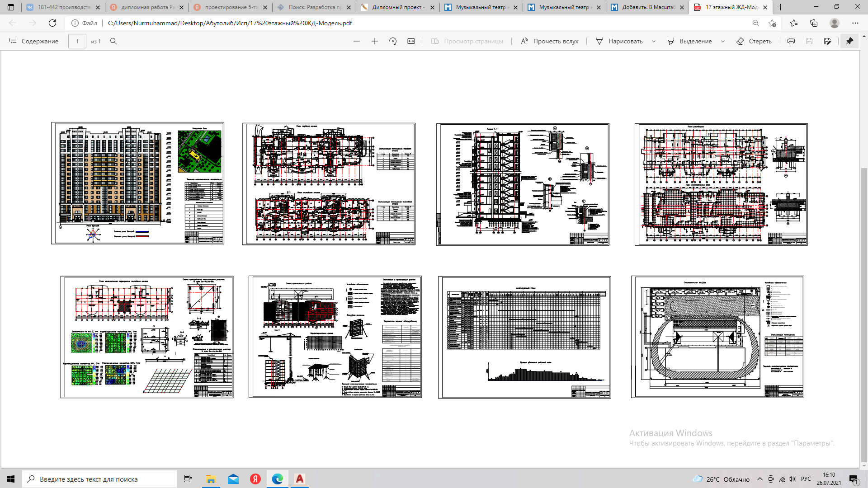Toggle fit to page width
This screenshot has width=868, height=488.
click(411, 41)
